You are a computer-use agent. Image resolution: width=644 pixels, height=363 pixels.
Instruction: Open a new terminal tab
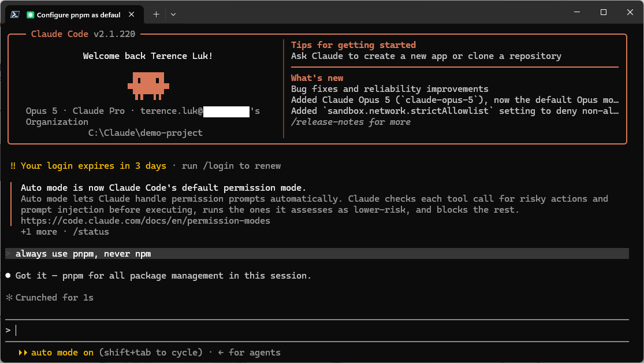click(156, 14)
